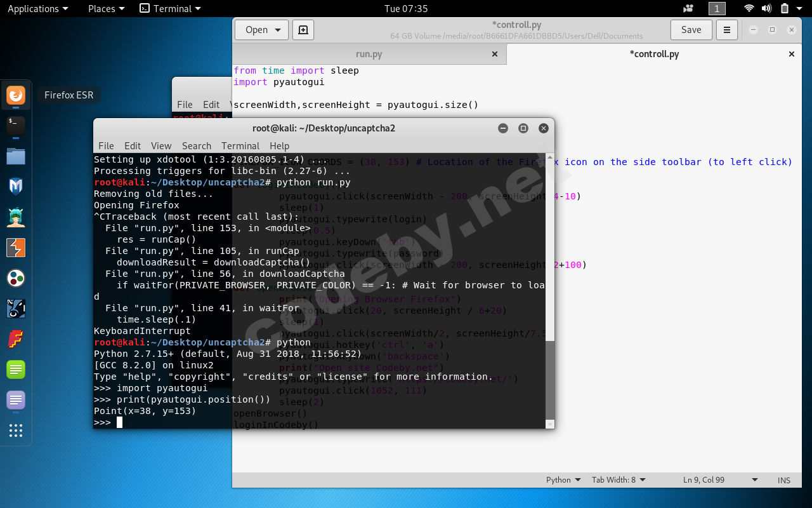Create a new document beside the Open button

303,29
